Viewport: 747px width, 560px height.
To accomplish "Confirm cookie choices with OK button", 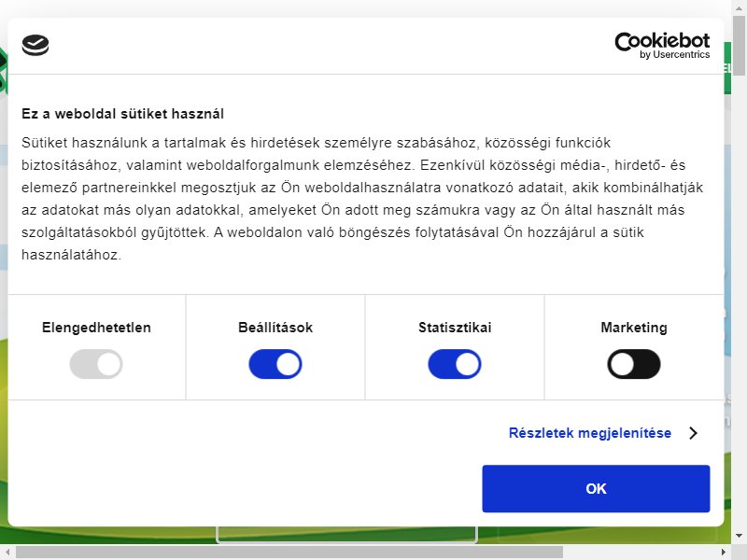I will (596, 488).
